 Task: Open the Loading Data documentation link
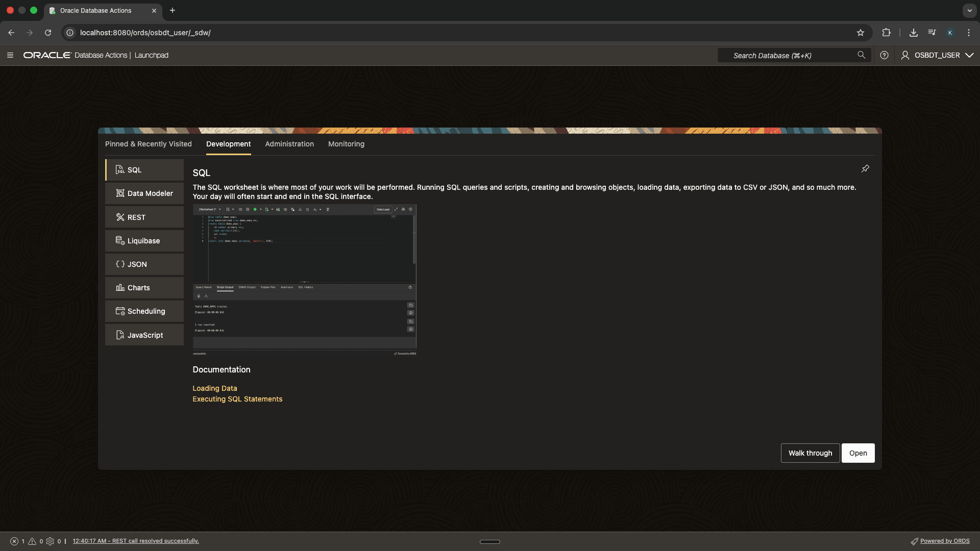(x=215, y=388)
